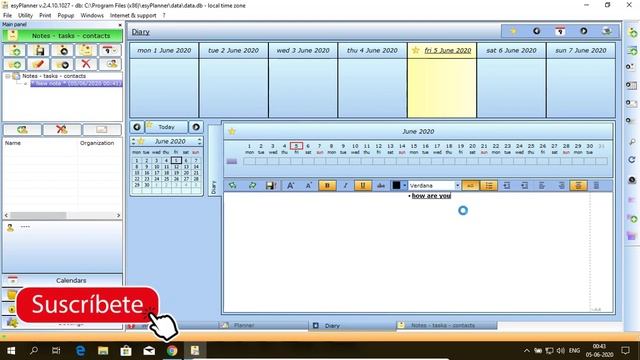
Task: Open the font color dropdown arrow
Action: pos(404,186)
